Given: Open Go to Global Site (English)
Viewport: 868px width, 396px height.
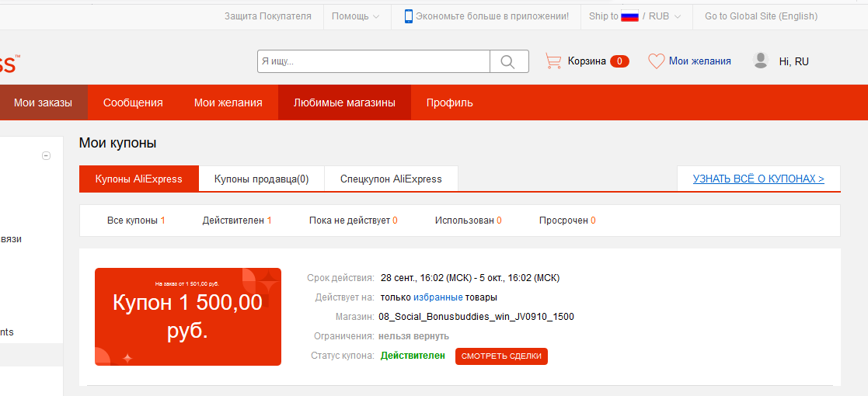Looking at the screenshot, I should (x=762, y=16).
